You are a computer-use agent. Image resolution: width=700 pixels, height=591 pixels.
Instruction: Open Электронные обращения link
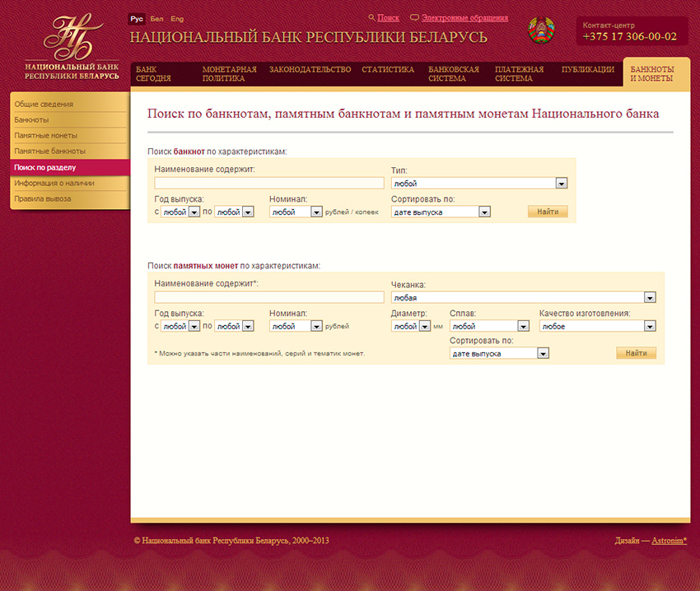[x=464, y=18]
